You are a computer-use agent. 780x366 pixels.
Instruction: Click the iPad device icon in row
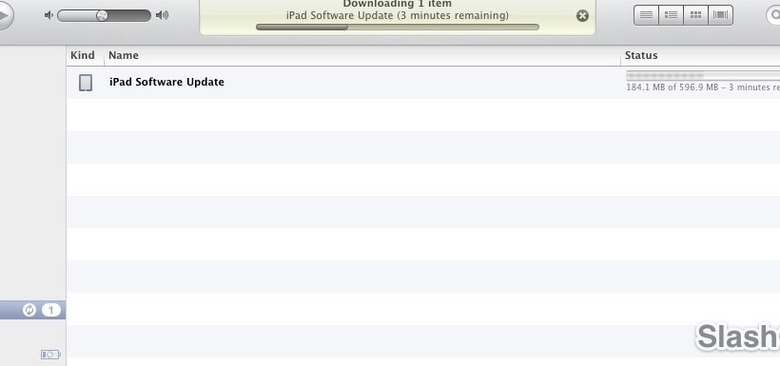click(x=86, y=83)
